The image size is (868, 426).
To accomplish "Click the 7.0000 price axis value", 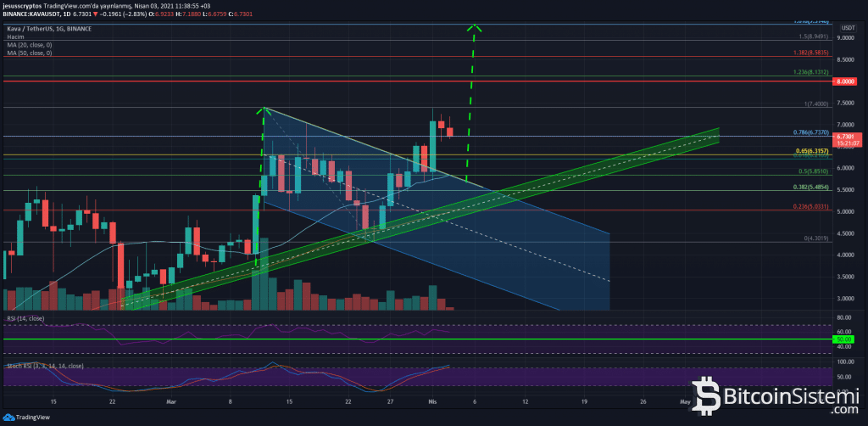I will pos(845,125).
